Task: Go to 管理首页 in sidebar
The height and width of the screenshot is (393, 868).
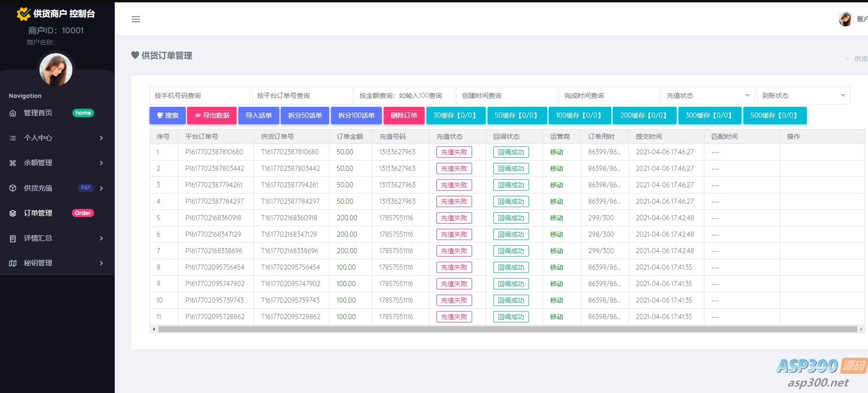Action: coord(39,113)
